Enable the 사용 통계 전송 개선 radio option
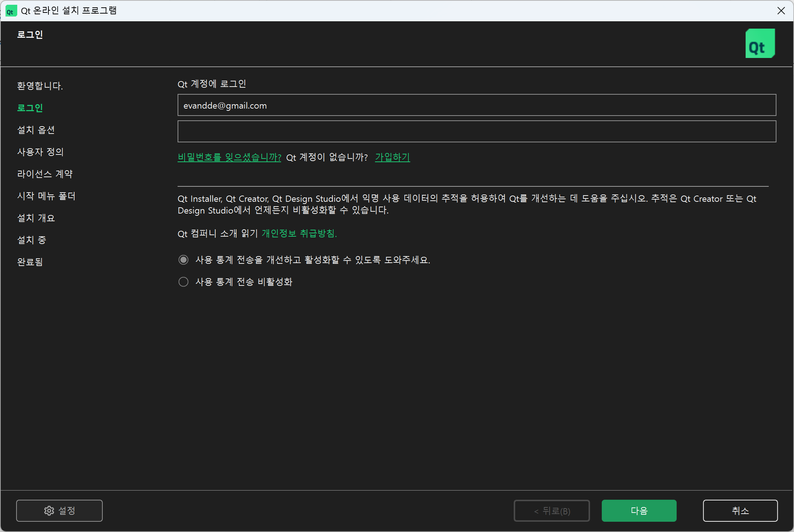 (x=183, y=259)
